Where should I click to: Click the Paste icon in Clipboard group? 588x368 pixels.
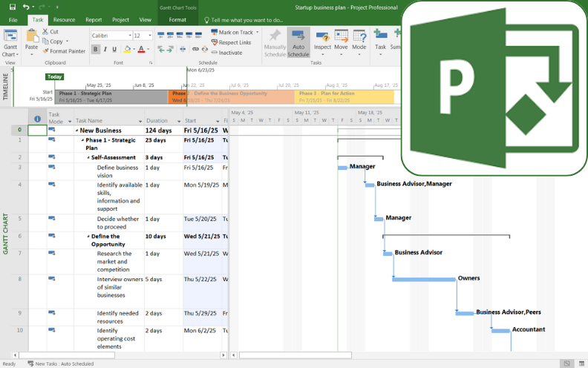(31, 36)
